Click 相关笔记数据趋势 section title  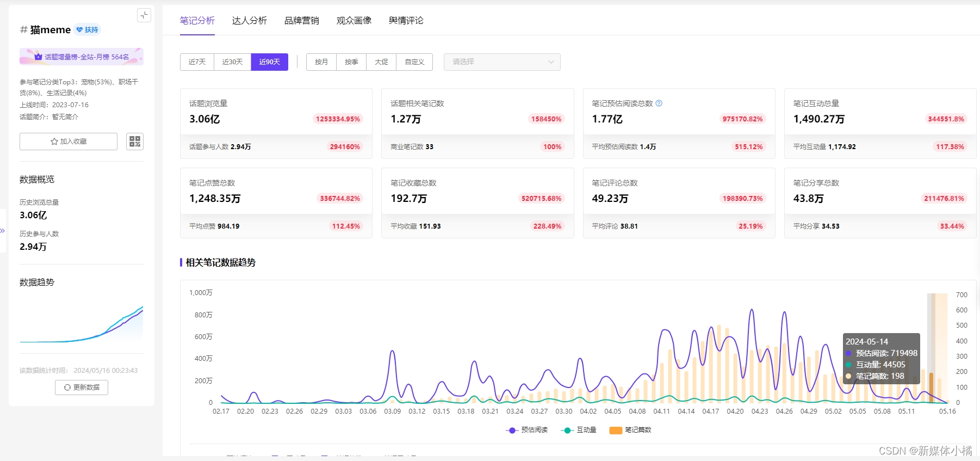coord(221,262)
